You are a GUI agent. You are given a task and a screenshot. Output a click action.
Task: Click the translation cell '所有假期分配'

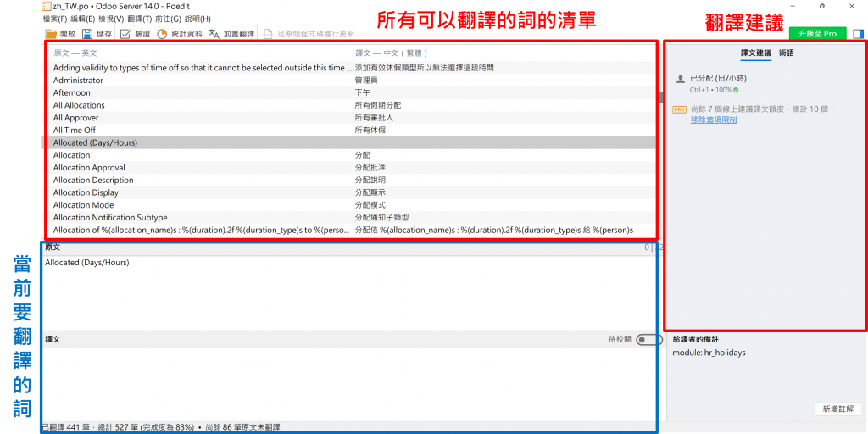click(377, 105)
